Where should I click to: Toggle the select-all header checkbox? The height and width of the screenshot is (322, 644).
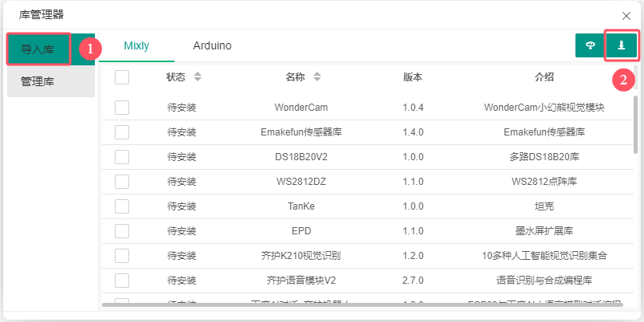coord(122,77)
